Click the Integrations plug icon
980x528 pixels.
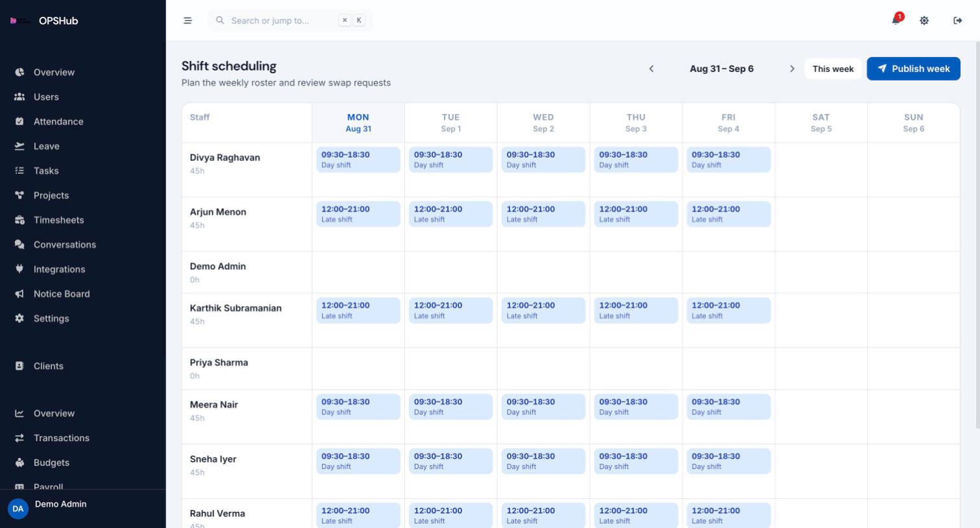coord(19,269)
